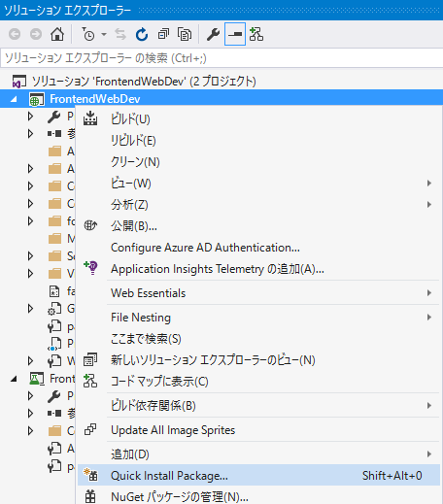Expand the config file node starting with 'W'
Viewport: 443px width, 504px height.
click(30, 361)
